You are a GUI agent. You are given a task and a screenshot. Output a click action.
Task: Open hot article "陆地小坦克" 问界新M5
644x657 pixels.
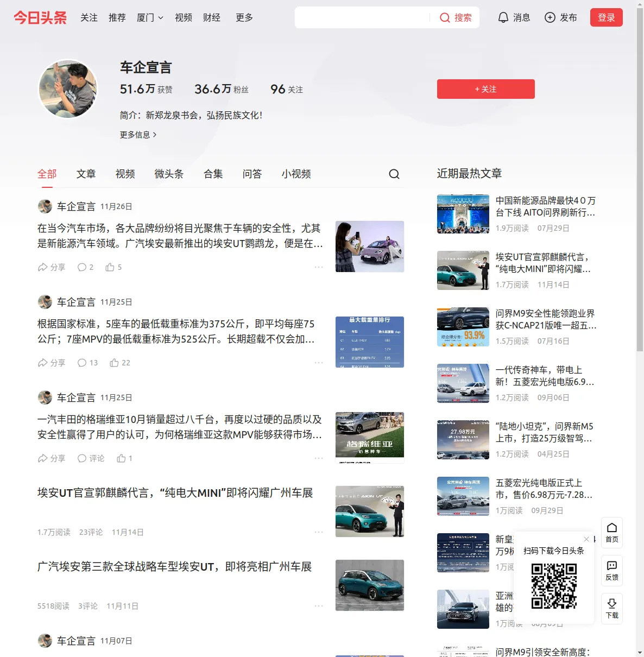[545, 432]
